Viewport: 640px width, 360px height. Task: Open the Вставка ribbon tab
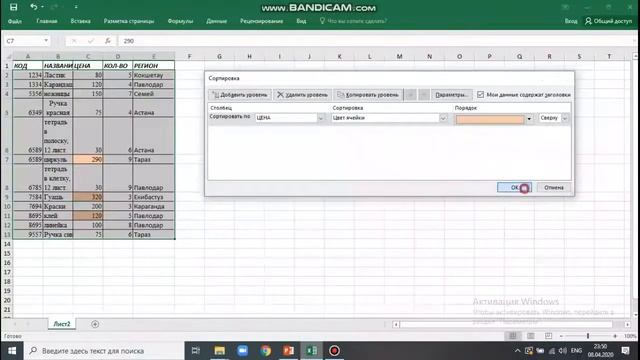point(80,21)
